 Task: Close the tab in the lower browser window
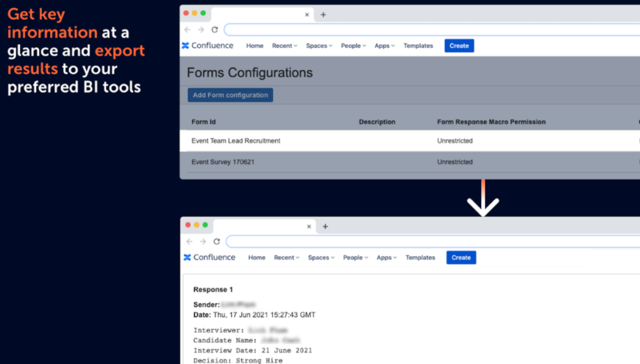click(309, 226)
